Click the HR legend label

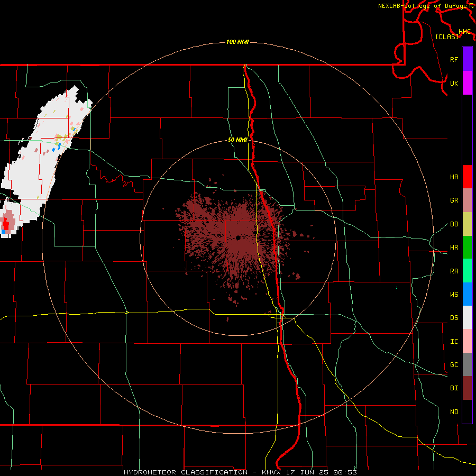tap(454, 248)
